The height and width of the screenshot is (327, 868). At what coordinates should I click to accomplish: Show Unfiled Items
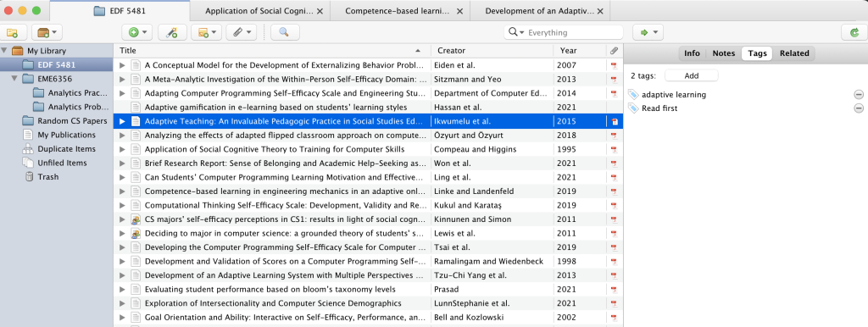pyautogui.click(x=63, y=163)
